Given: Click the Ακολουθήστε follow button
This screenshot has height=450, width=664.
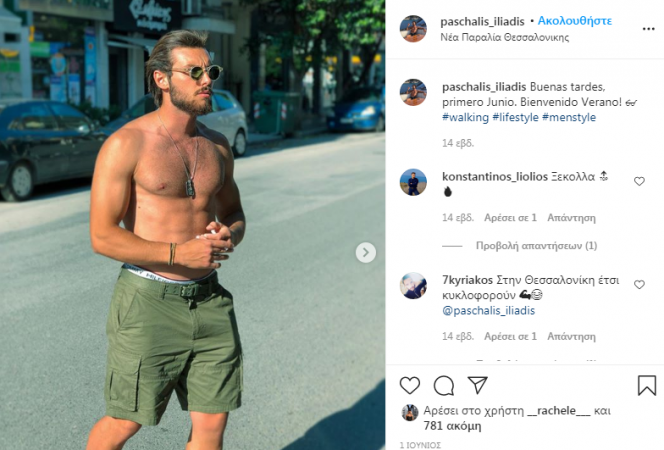Looking at the screenshot, I should click(x=575, y=21).
